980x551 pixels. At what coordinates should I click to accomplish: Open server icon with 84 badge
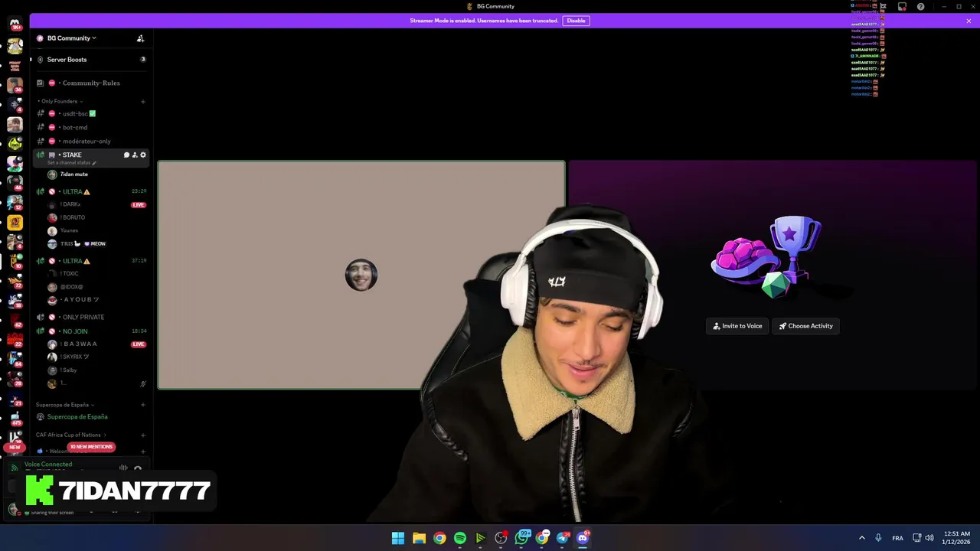[x=15, y=358]
